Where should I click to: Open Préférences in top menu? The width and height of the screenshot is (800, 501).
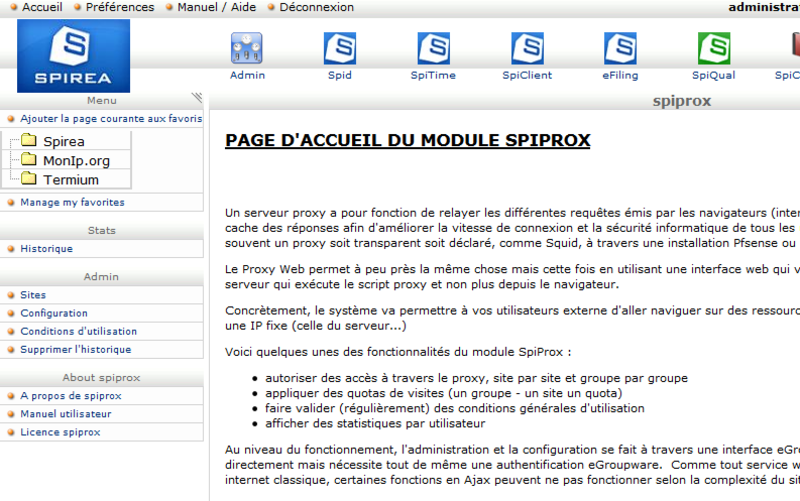pos(120,7)
